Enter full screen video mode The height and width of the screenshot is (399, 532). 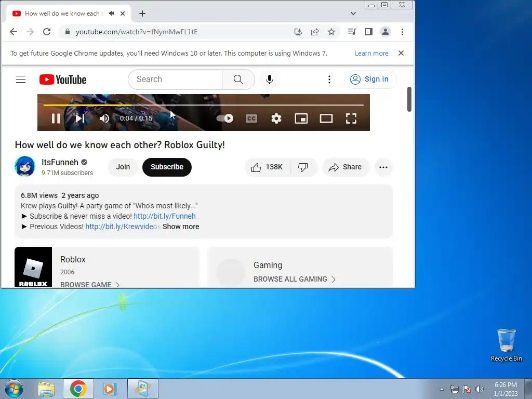(351, 118)
